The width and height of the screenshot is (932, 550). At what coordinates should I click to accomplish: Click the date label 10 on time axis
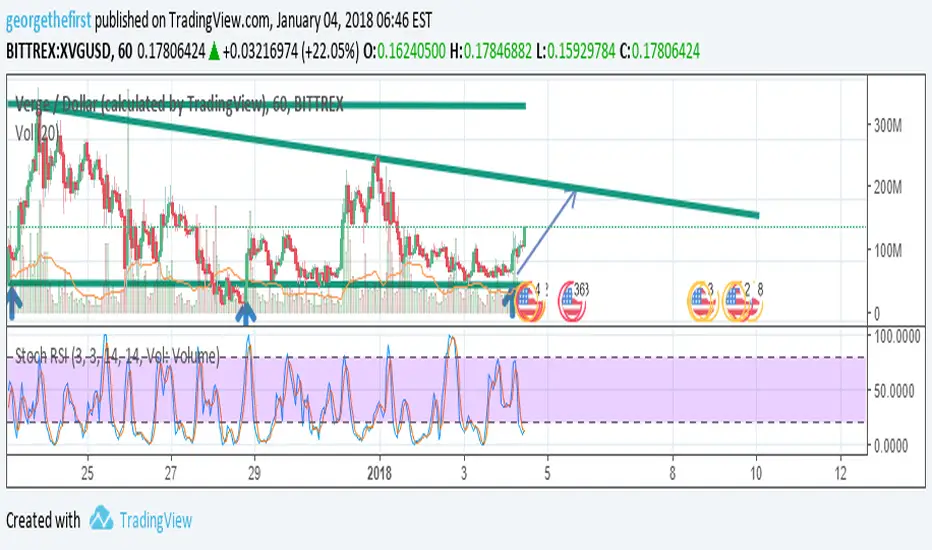pyautogui.click(x=756, y=473)
